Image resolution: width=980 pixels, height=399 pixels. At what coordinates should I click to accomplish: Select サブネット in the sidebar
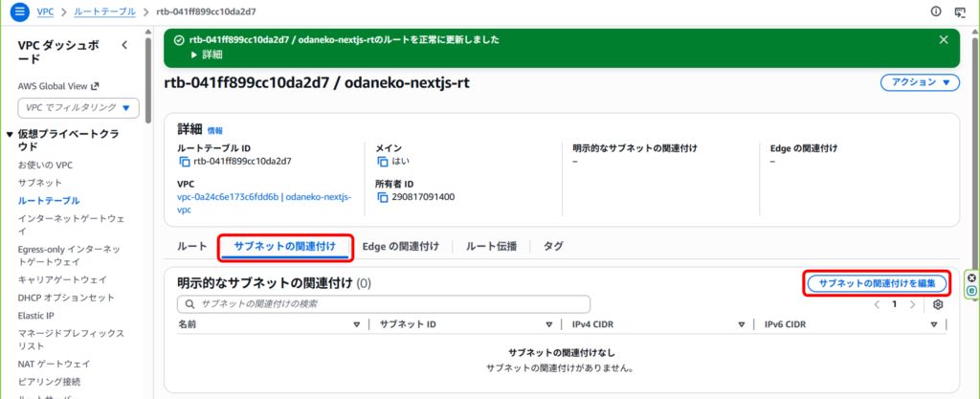tap(39, 182)
